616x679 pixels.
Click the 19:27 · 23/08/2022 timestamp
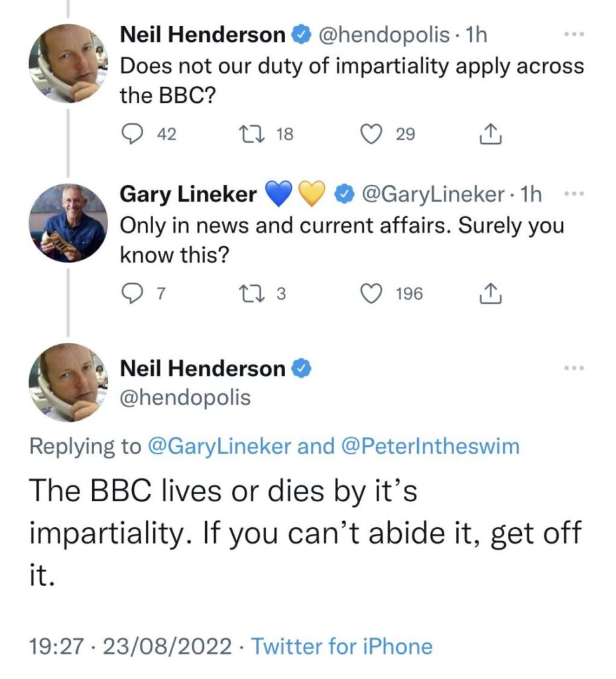point(131,646)
